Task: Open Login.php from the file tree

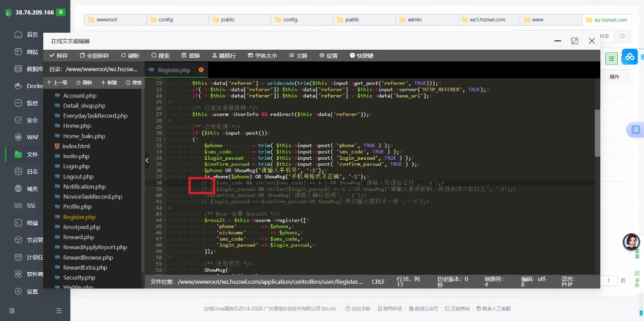Action: [x=76, y=166]
